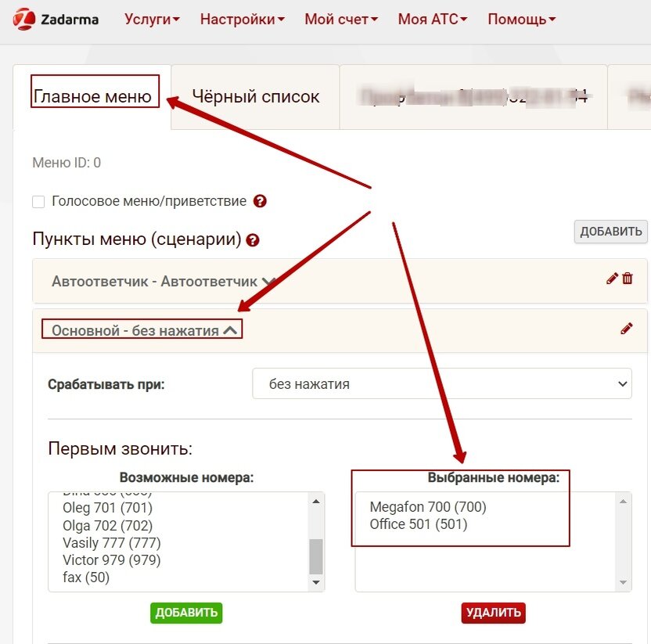Open the Моя АТС menu
This screenshot has width=651, height=644.
pyautogui.click(x=433, y=19)
